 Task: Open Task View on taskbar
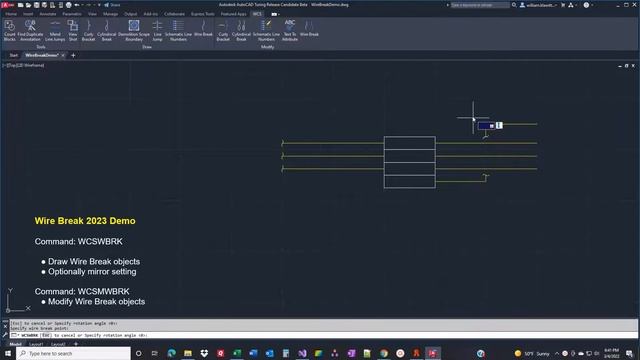coord(155,353)
